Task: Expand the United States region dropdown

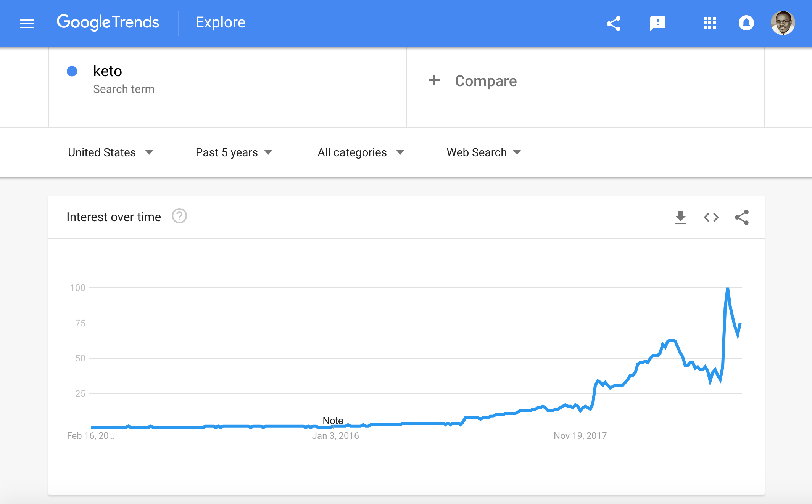Action: [x=110, y=152]
